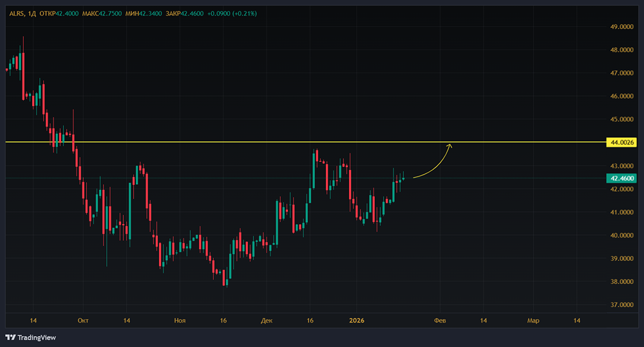Click the 49.0000 price axis label

tap(622, 26)
